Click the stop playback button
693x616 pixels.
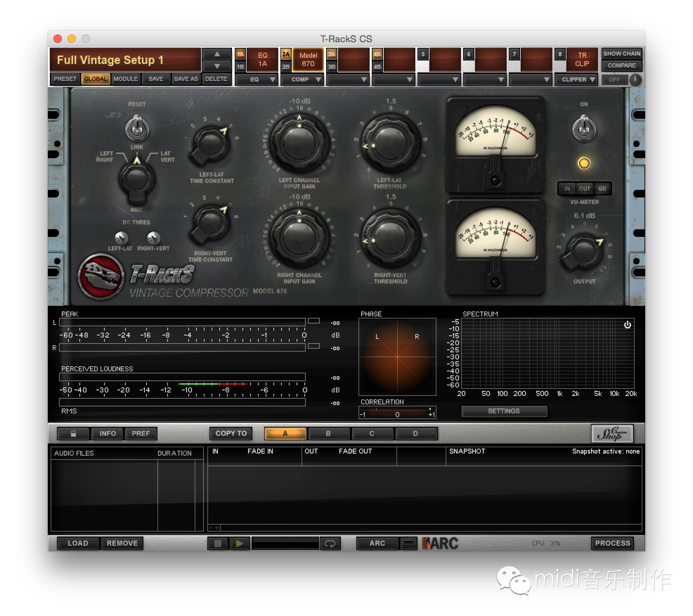[x=218, y=543]
